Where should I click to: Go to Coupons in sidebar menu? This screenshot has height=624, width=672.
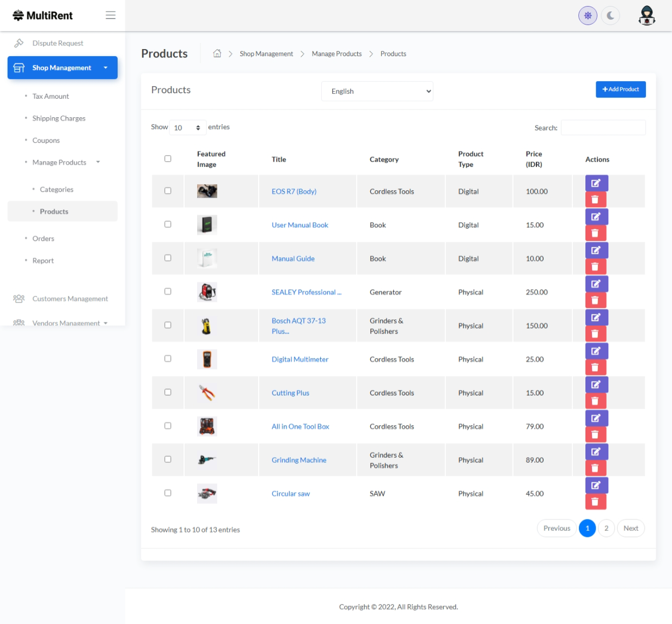pyautogui.click(x=46, y=141)
